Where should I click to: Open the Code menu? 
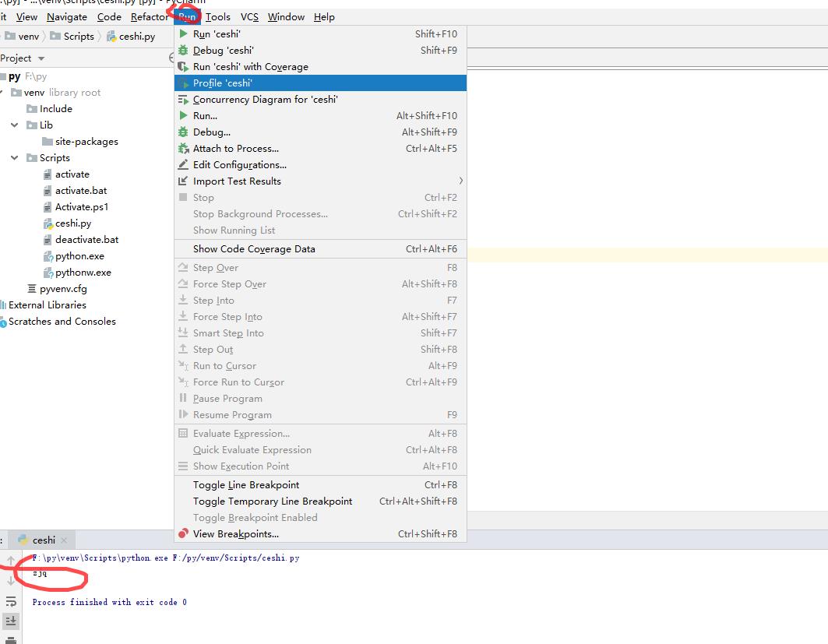(109, 17)
